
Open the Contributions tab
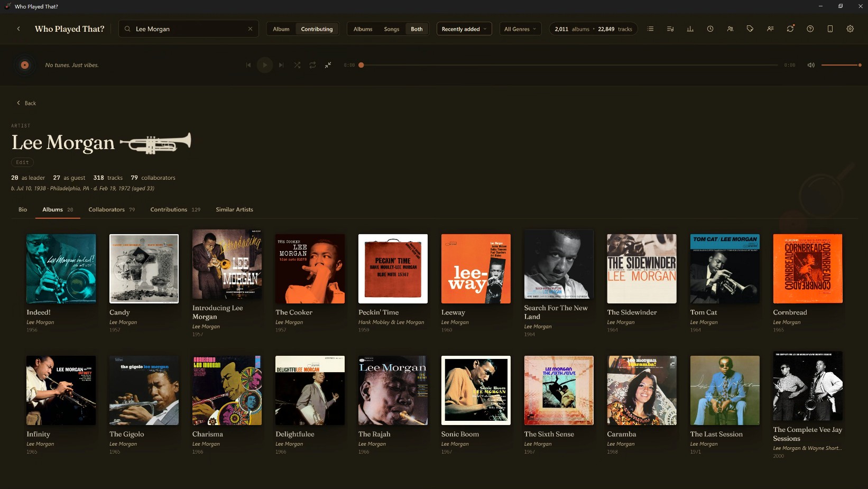point(175,209)
